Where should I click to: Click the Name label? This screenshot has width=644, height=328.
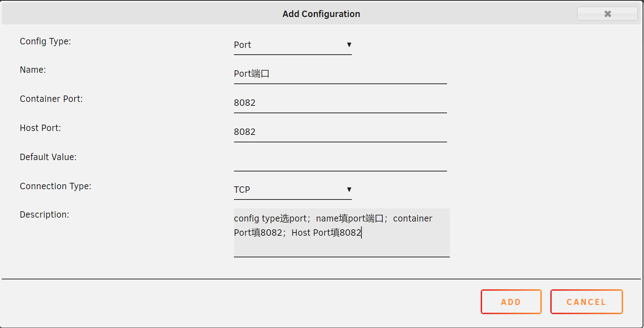33,70
